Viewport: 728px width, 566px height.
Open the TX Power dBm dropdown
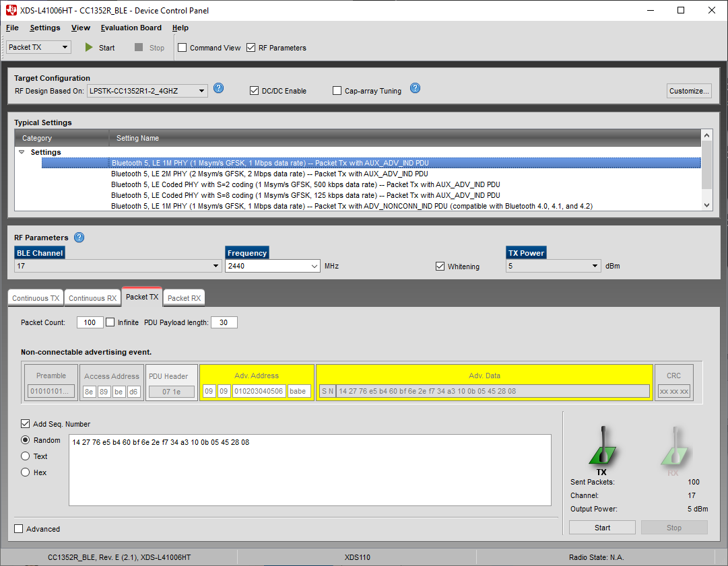[x=553, y=266]
